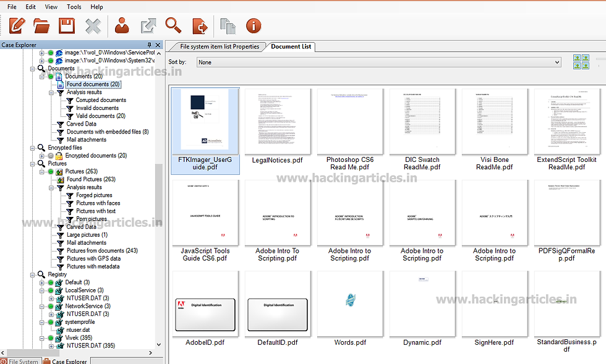Select Pictures with GPS data filter
606x364 pixels.
coord(93,258)
